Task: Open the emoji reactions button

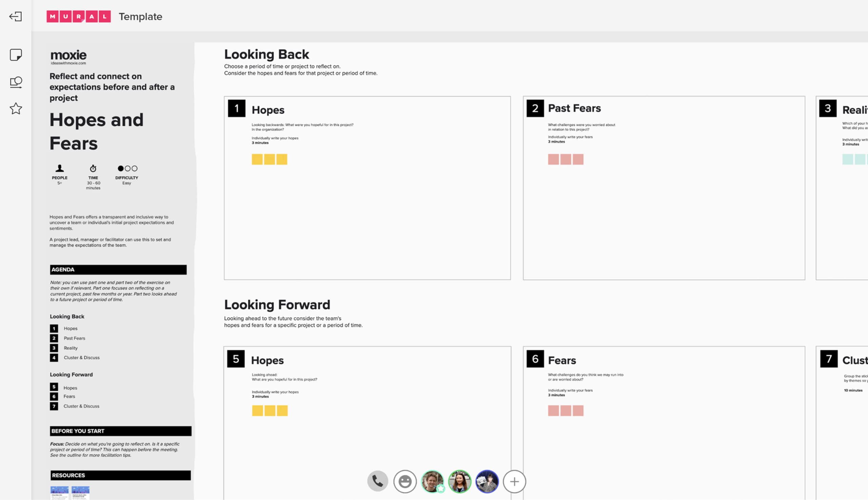Action: click(405, 481)
